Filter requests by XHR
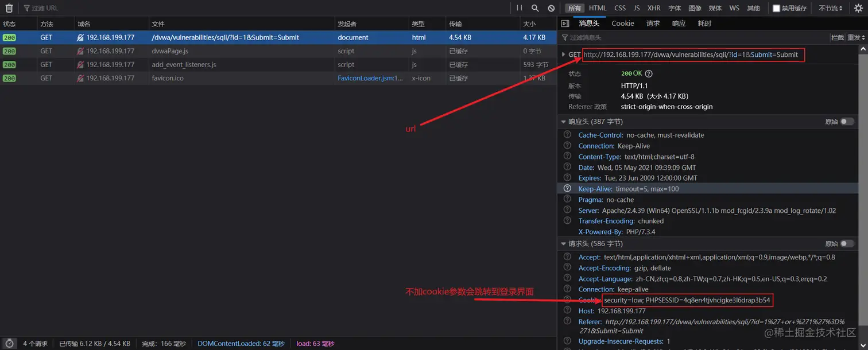868x350 pixels. click(654, 8)
